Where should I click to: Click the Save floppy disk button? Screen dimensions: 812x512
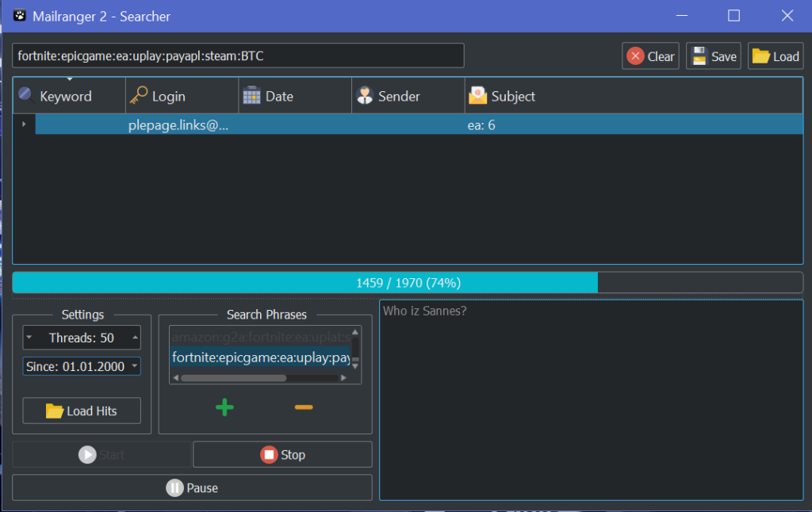tap(714, 56)
